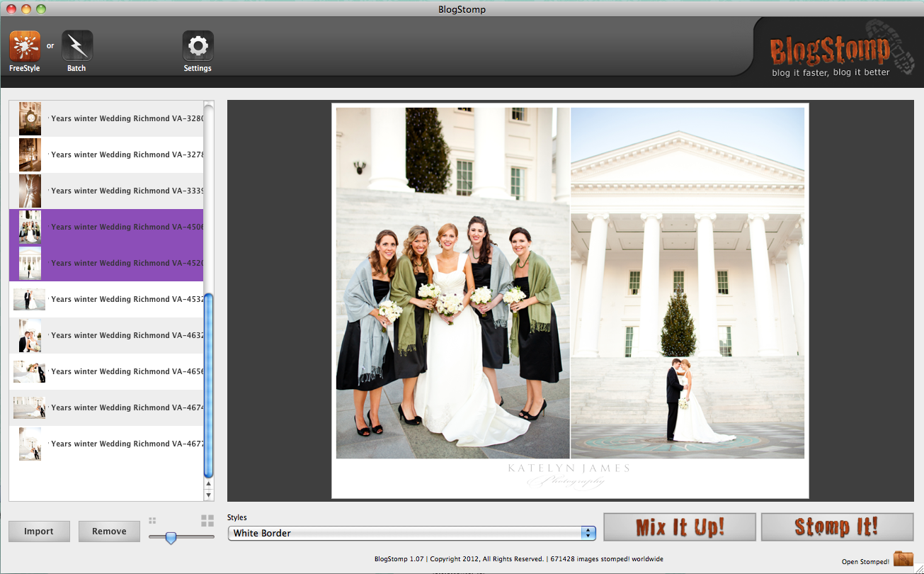Click the thumbnail size slider handle
Image resolution: width=924 pixels, height=574 pixels.
(171, 538)
